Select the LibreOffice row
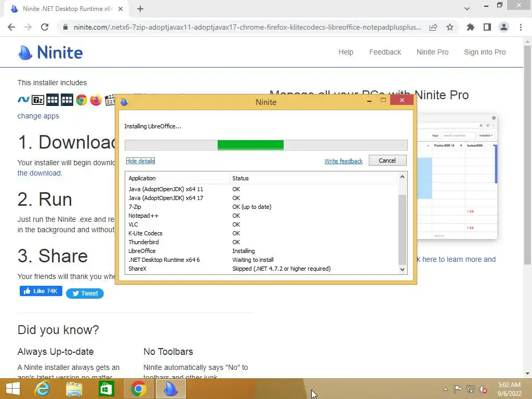Viewport: 532px width, 399px height. tap(261, 251)
